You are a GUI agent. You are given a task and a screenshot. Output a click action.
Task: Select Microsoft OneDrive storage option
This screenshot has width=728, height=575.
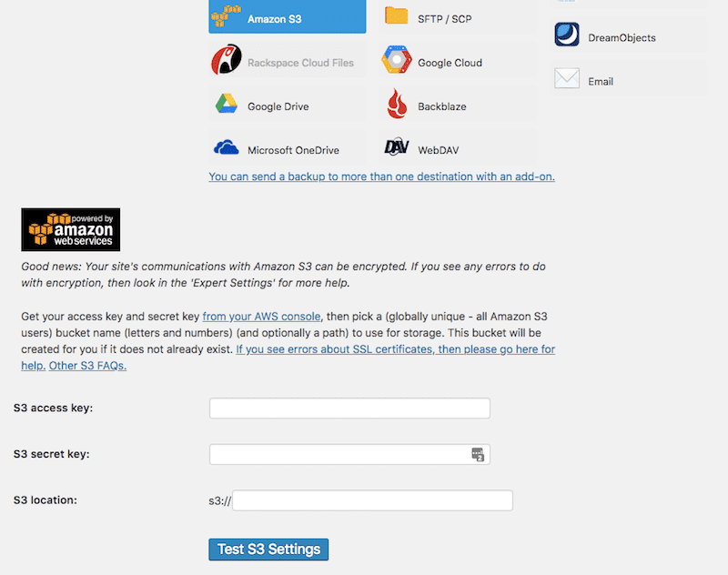click(288, 147)
